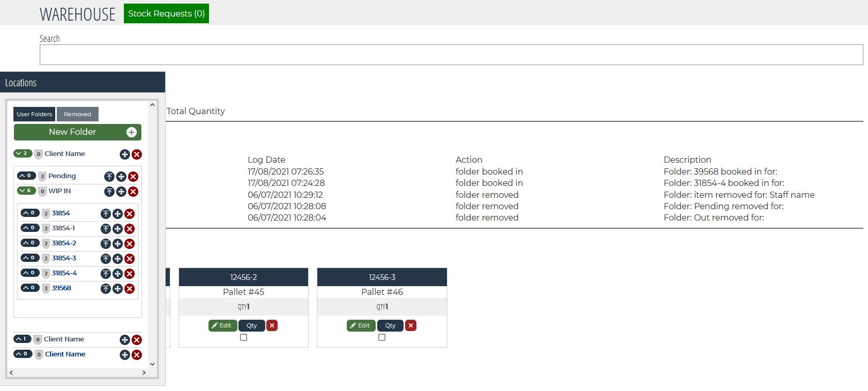
Task: Click the up-arrow icon for folder 39568
Action: tap(106, 289)
